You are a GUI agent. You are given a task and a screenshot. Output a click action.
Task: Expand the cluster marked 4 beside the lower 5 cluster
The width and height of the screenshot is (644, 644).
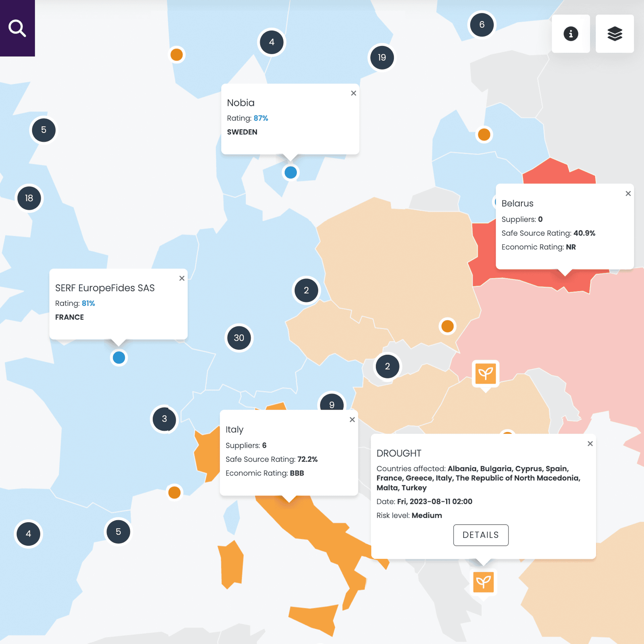pyautogui.click(x=29, y=534)
